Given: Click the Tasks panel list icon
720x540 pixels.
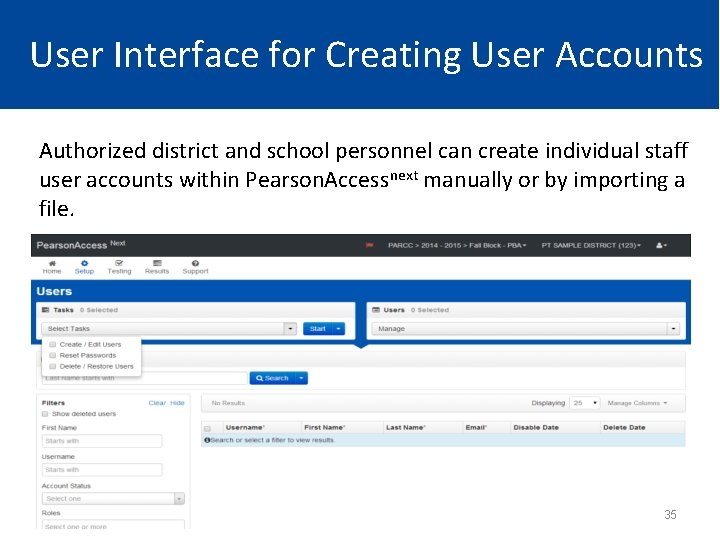Looking at the screenshot, I should click(x=45, y=310).
